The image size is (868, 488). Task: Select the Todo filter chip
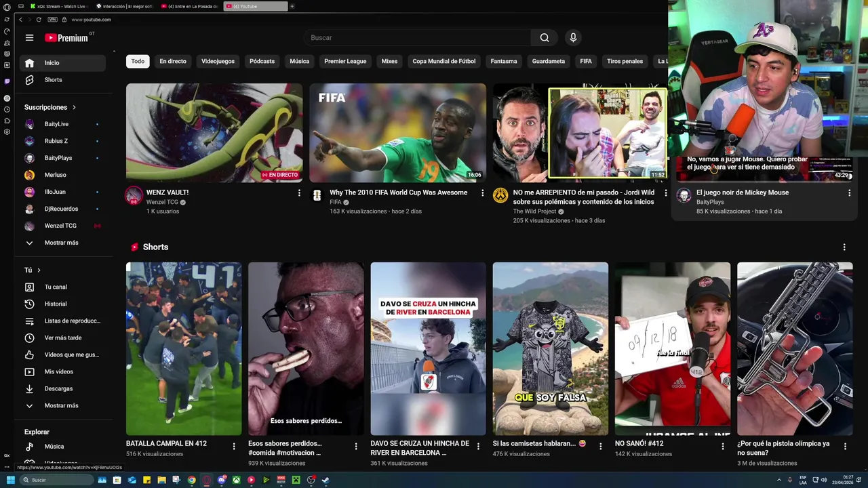point(138,61)
